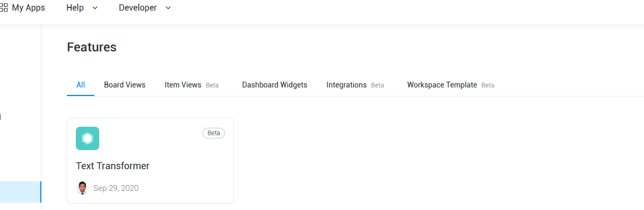Click the Beta label beside Workspace Template
Screen dimensions: 644x210
(x=488, y=85)
